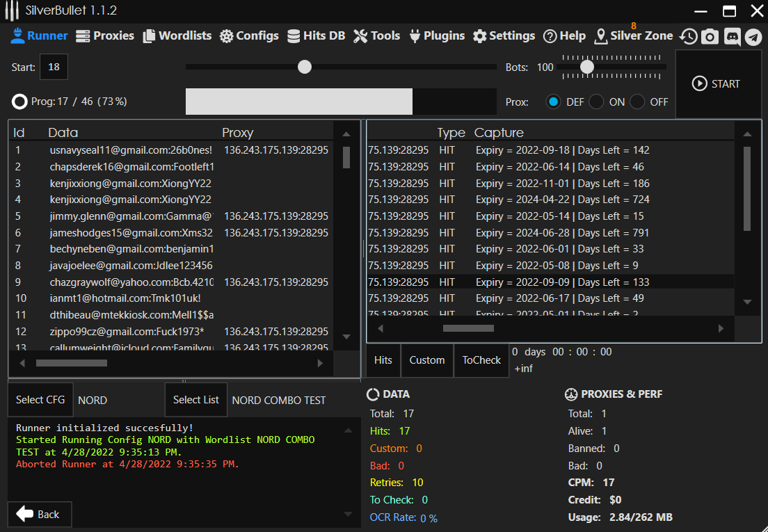Click the Type column header
This screenshot has width=768, height=532.
(451, 133)
